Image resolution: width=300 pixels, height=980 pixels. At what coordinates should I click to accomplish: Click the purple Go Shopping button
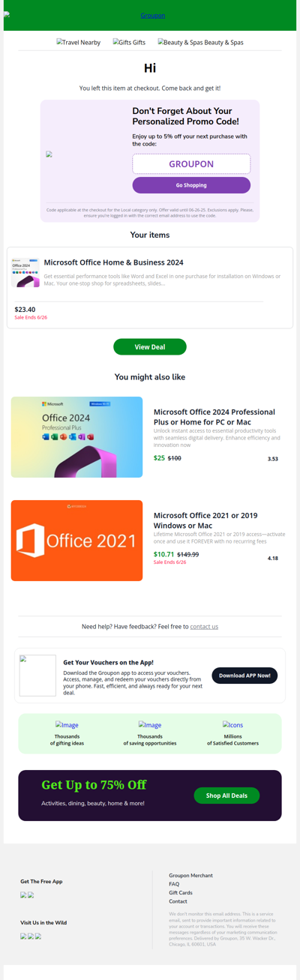tap(191, 185)
